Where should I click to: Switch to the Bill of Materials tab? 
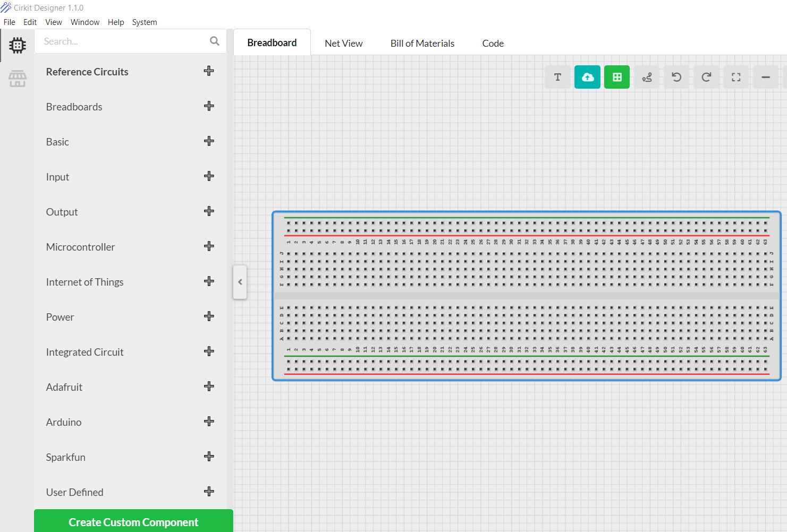coord(422,44)
